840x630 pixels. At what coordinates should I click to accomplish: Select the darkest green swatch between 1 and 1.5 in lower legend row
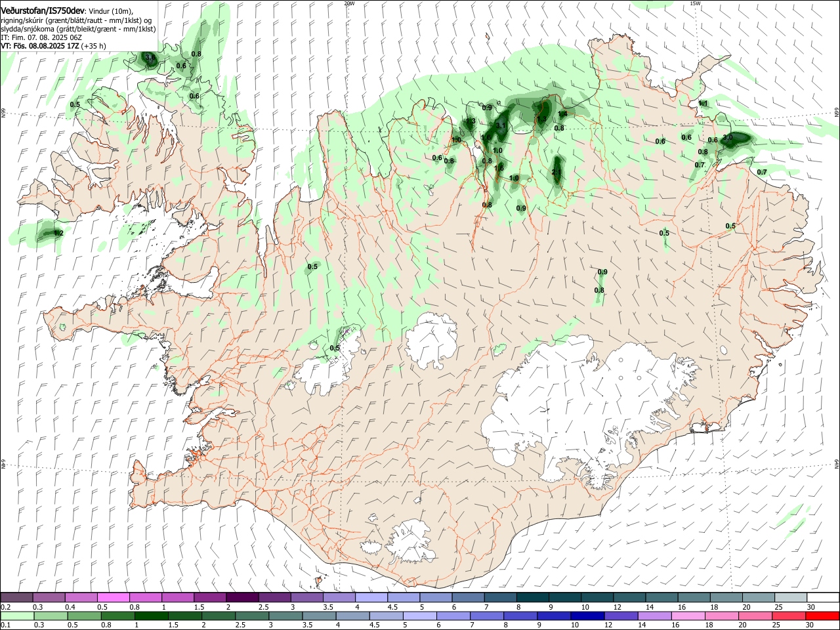click(x=152, y=616)
